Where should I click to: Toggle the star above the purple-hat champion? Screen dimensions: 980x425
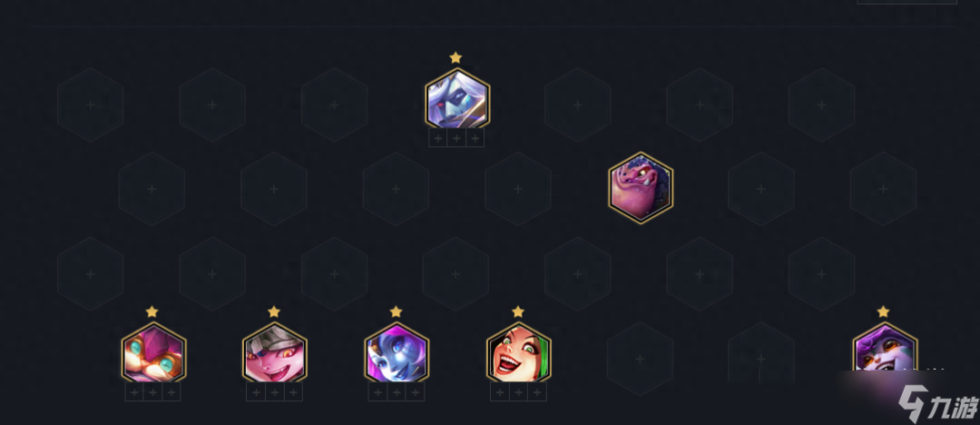point(883,311)
